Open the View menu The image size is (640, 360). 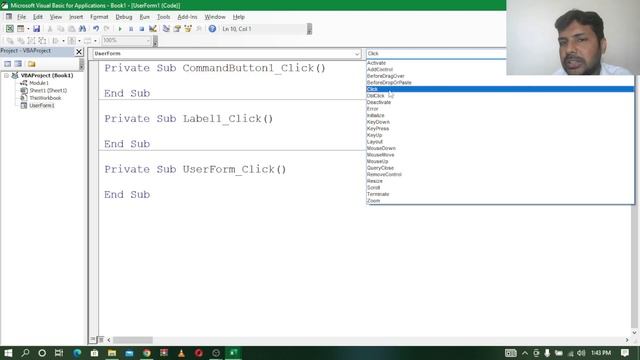tap(56, 17)
